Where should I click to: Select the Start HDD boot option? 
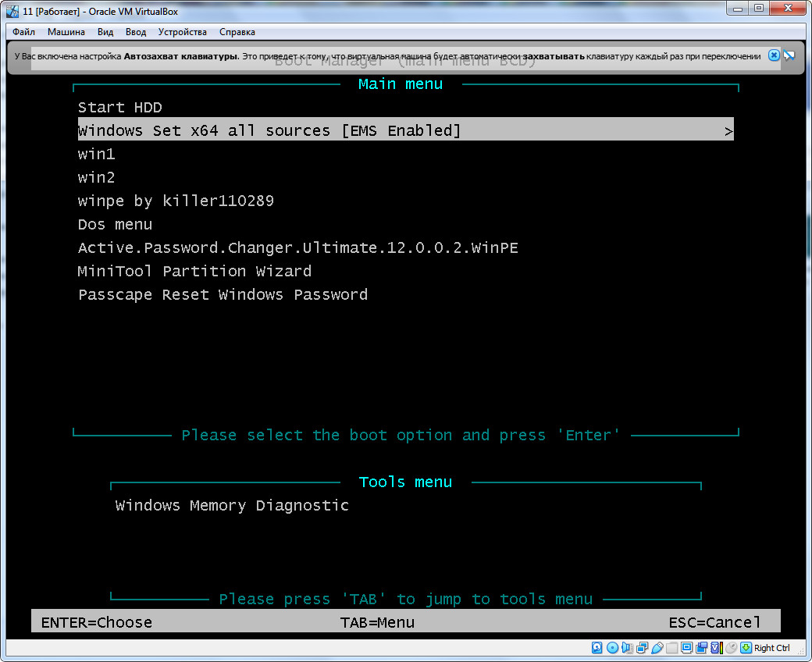[x=119, y=108]
